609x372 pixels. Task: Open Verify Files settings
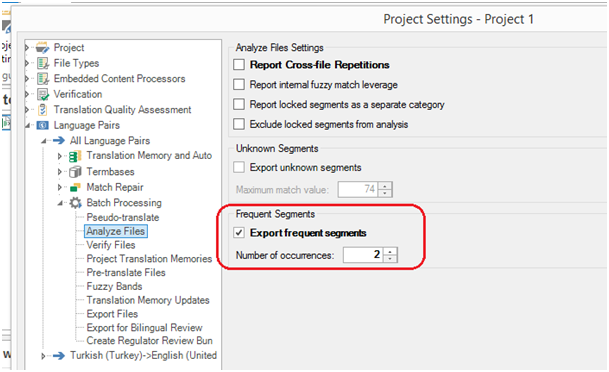click(x=111, y=245)
